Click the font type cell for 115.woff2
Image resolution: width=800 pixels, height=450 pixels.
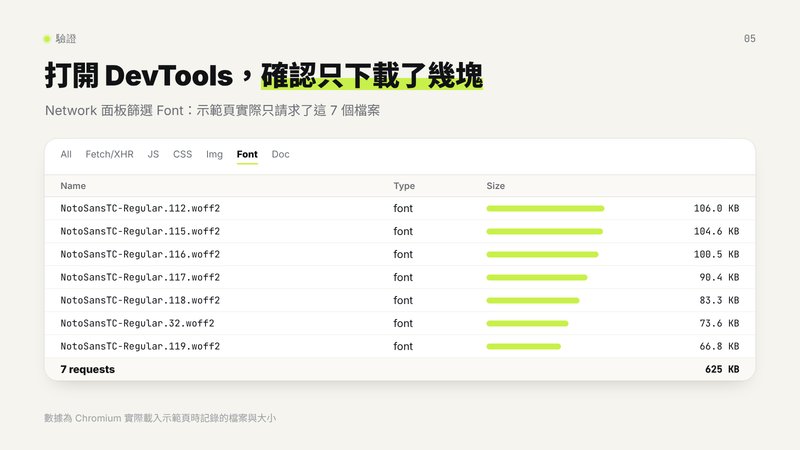(403, 231)
